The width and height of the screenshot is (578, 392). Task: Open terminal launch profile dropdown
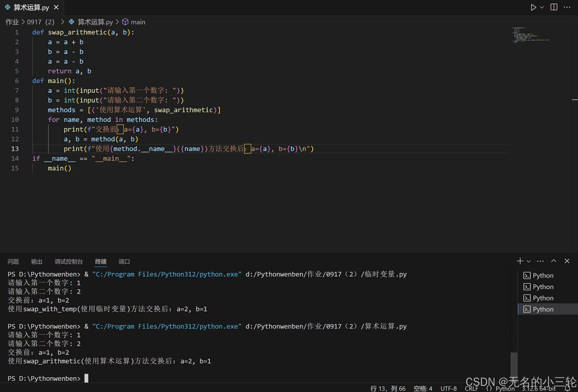(x=529, y=261)
